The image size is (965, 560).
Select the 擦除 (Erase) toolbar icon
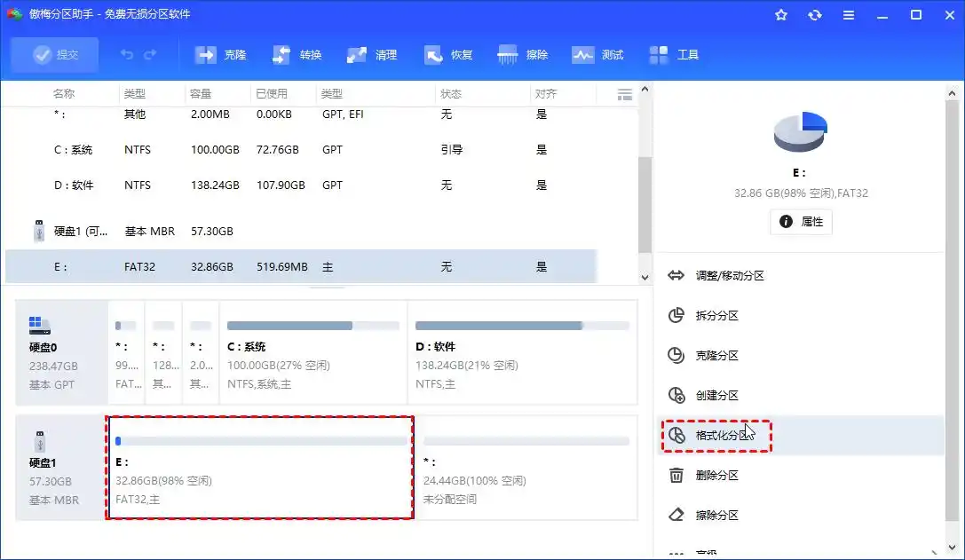pyautogui.click(x=524, y=54)
